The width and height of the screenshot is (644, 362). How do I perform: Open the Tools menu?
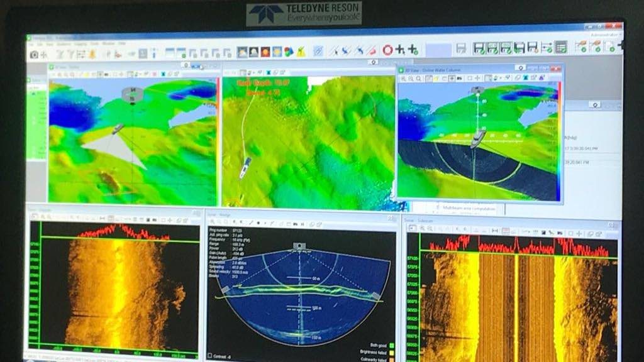click(95, 43)
